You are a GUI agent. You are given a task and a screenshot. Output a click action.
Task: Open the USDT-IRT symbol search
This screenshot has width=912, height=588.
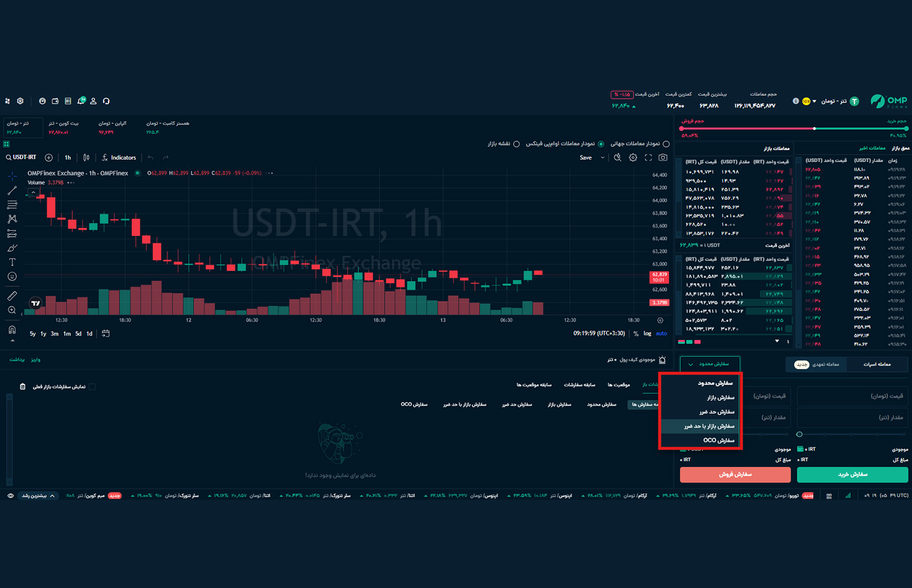click(21, 158)
